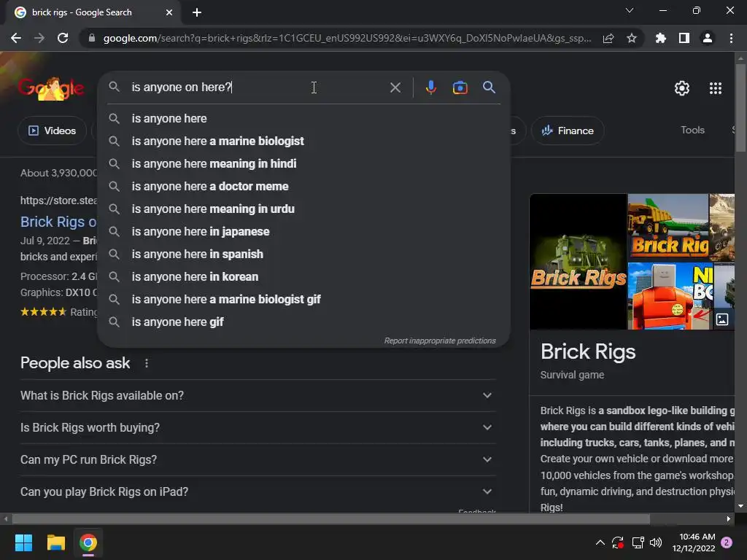Image resolution: width=747 pixels, height=560 pixels.
Task: Bookmark this page with the star icon
Action: [x=632, y=38]
